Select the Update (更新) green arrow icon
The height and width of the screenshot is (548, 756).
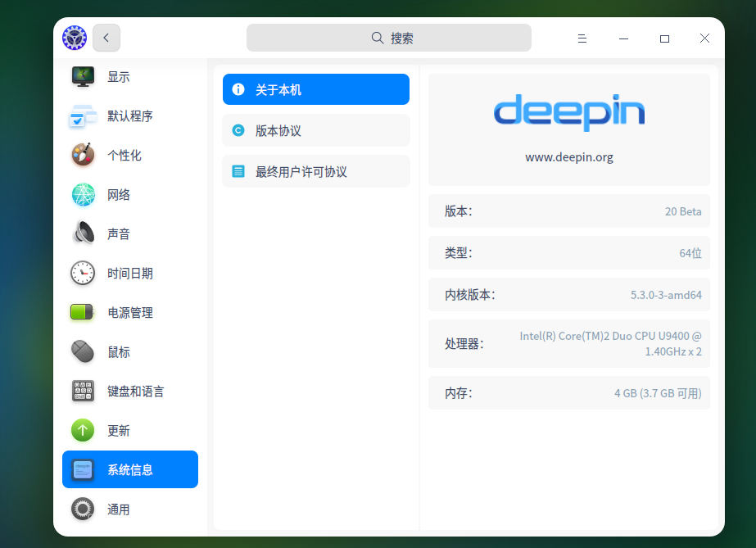(83, 430)
